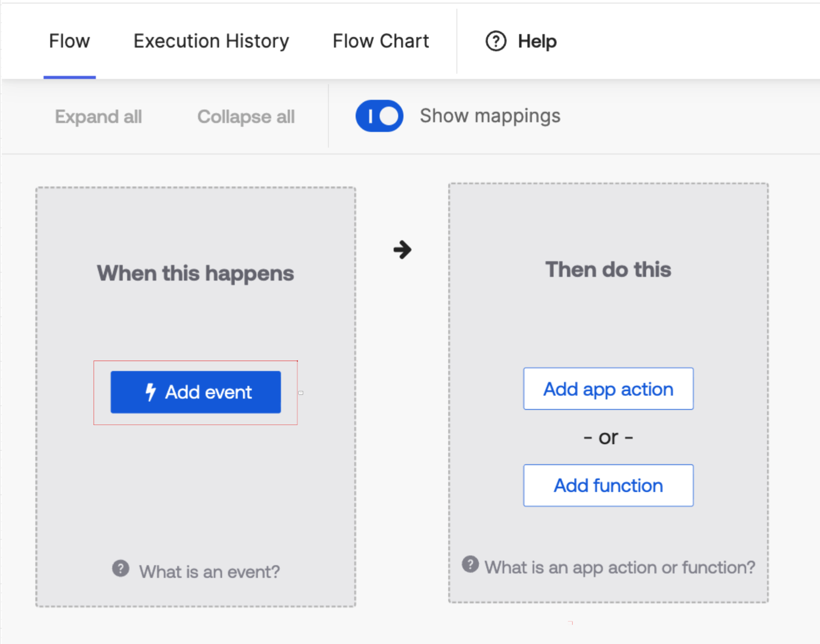This screenshot has width=820, height=644.
Task: Click the Add function button
Action: [609, 485]
